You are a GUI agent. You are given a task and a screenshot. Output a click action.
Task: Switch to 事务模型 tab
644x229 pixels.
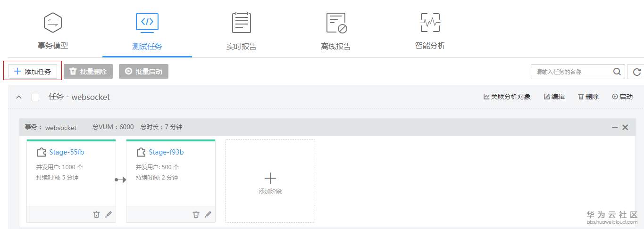tap(53, 46)
